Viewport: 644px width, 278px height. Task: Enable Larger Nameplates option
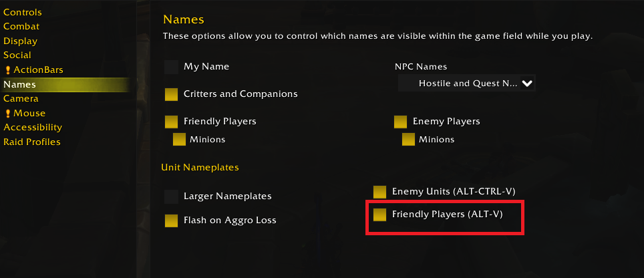click(172, 196)
